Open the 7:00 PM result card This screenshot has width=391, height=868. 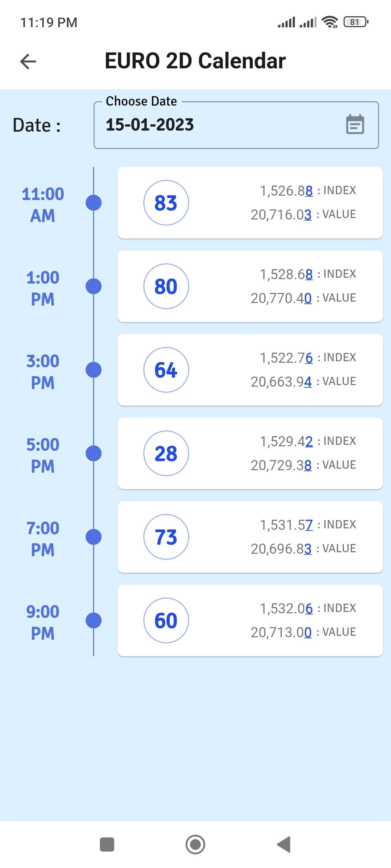click(x=250, y=537)
